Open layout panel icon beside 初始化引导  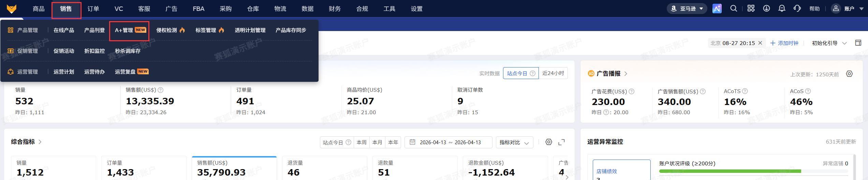(858, 43)
